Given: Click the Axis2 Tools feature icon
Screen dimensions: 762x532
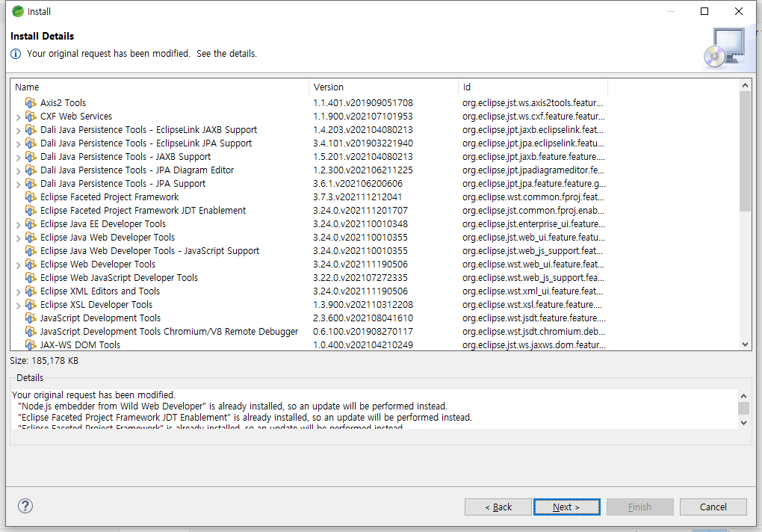Looking at the screenshot, I should point(31,103).
